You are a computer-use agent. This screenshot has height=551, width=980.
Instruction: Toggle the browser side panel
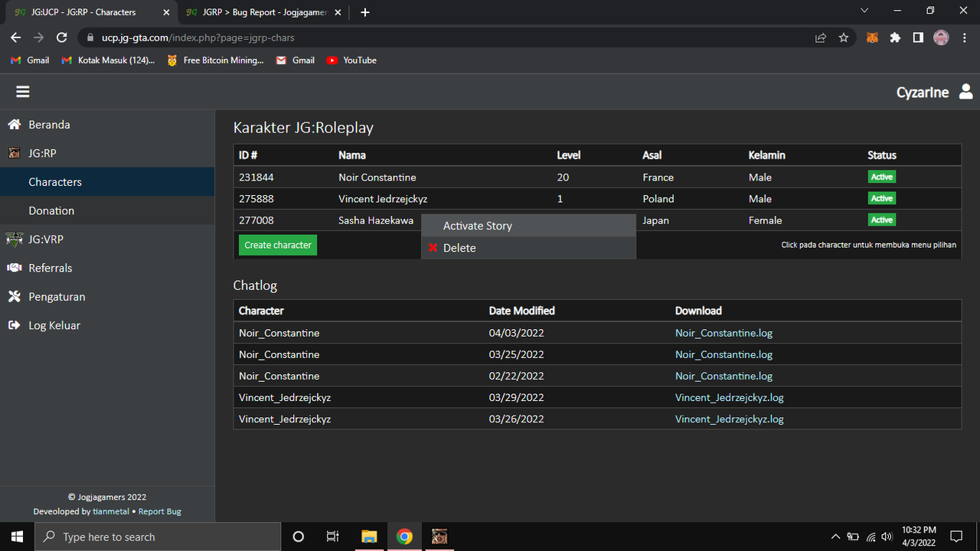[x=918, y=37]
